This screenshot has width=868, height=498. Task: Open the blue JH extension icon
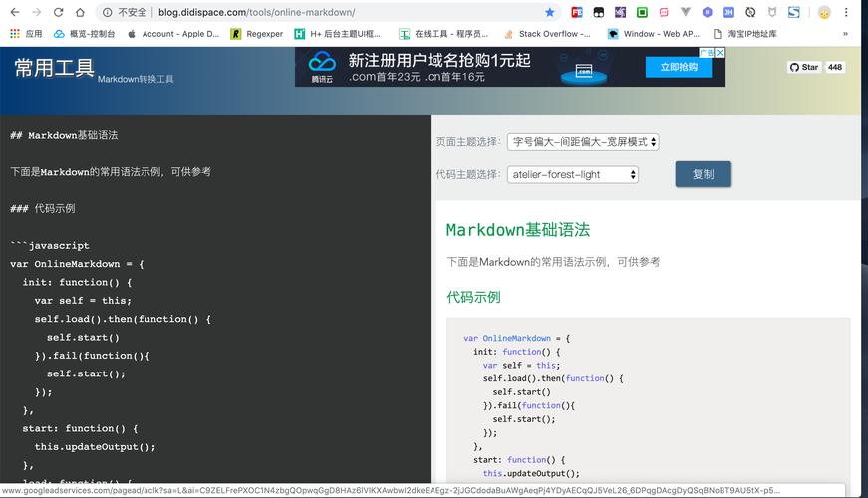coord(728,12)
